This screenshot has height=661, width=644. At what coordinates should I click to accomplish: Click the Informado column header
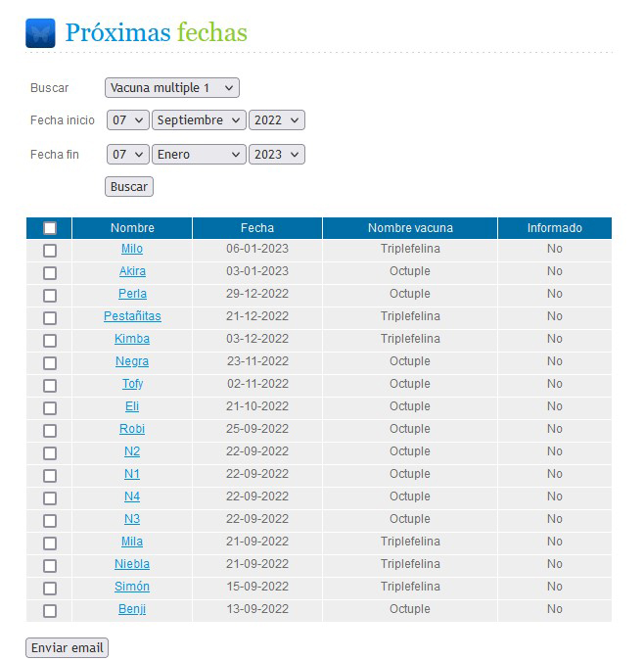coord(555,228)
